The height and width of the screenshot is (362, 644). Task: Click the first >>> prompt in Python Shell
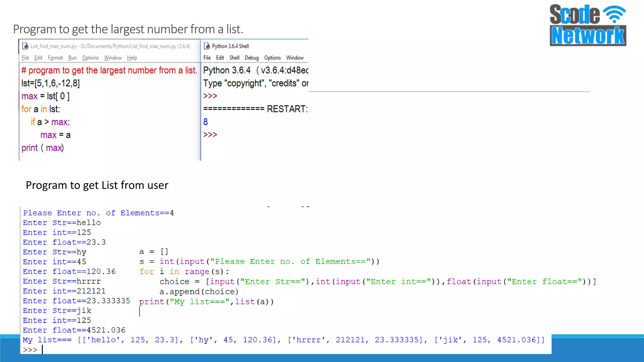pos(210,96)
